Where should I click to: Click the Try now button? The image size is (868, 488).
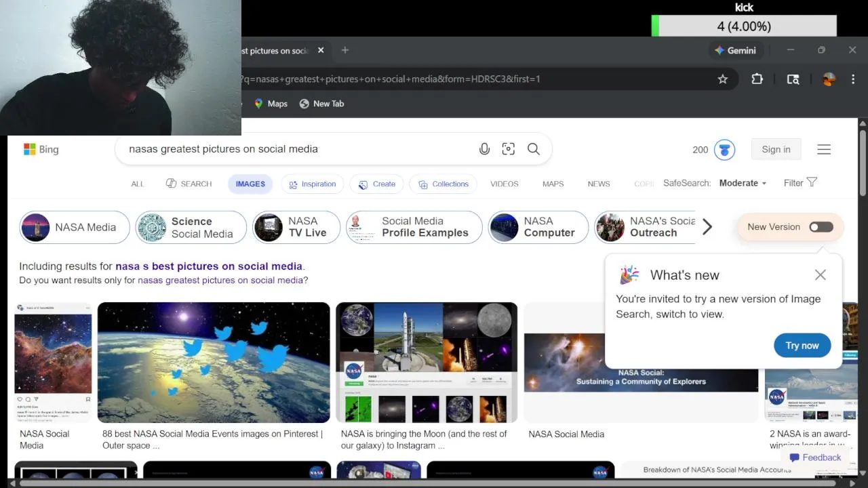pos(802,346)
